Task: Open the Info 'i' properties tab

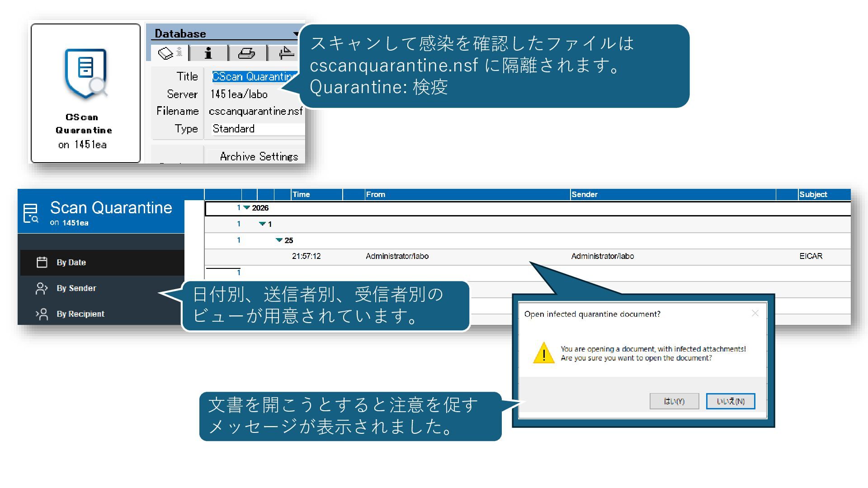Action: [x=208, y=53]
